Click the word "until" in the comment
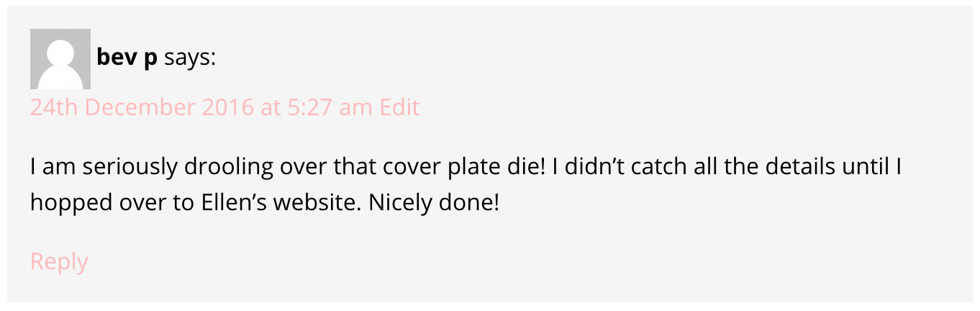Screen dimensions: 980x311 tap(866, 168)
